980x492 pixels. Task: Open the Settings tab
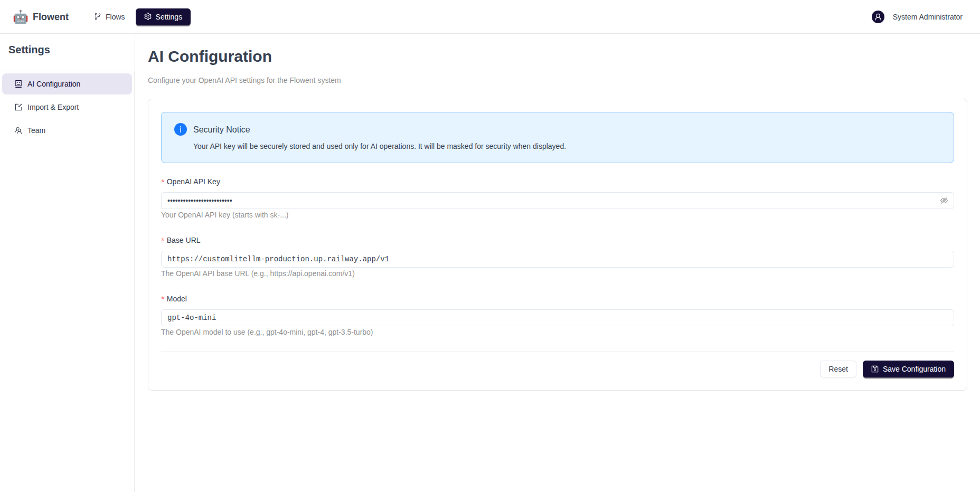[163, 17]
